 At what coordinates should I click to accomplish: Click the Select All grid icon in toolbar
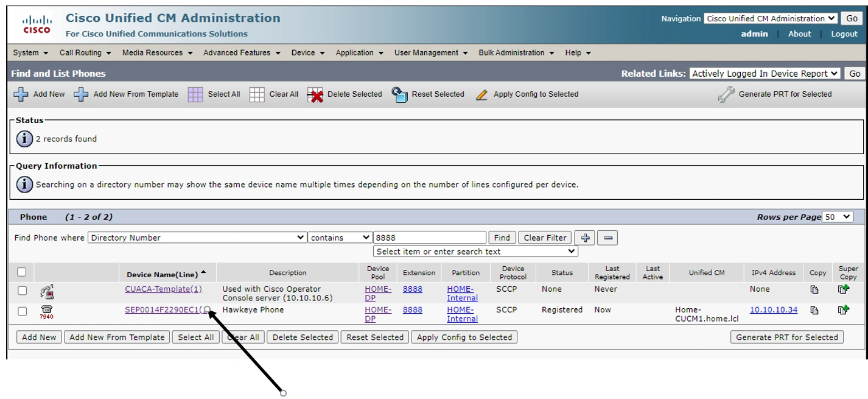195,94
